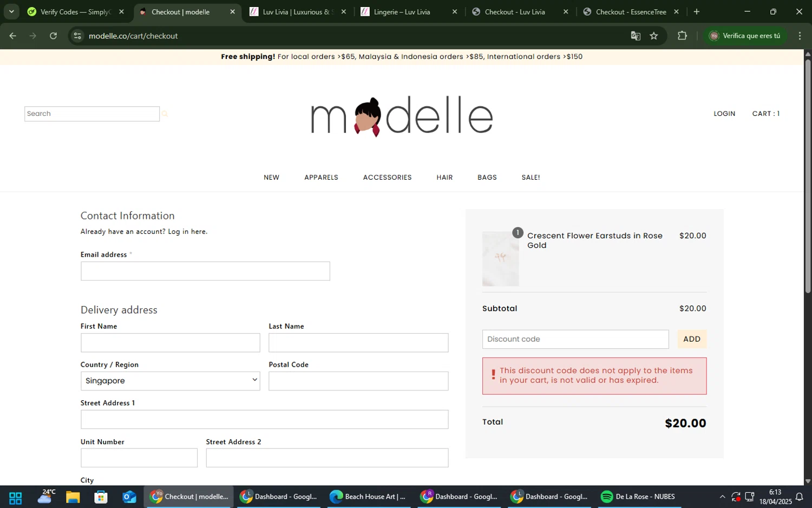The image size is (812, 508).
Task: Click the 'Log in here' link
Action: (187, 232)
